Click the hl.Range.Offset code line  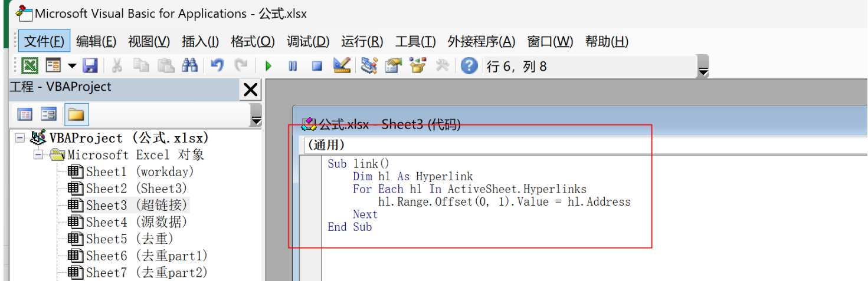505,201
